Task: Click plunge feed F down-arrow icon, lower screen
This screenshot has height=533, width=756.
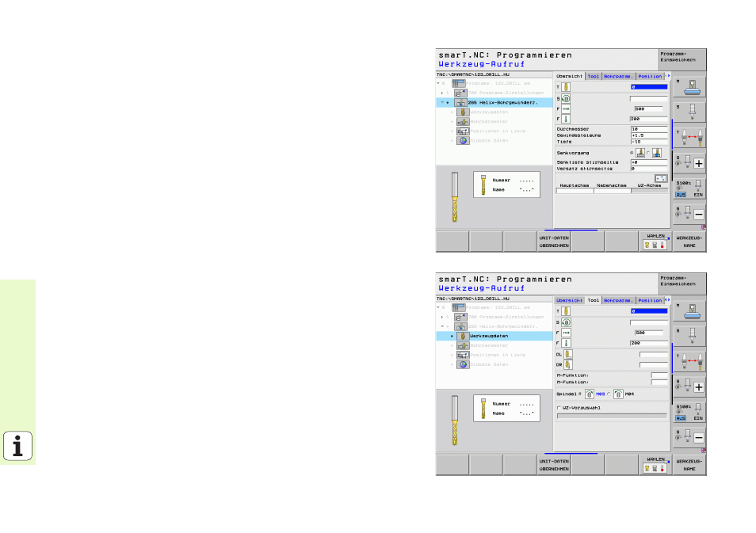Action: pyautogui.click(x=566, y=343)
